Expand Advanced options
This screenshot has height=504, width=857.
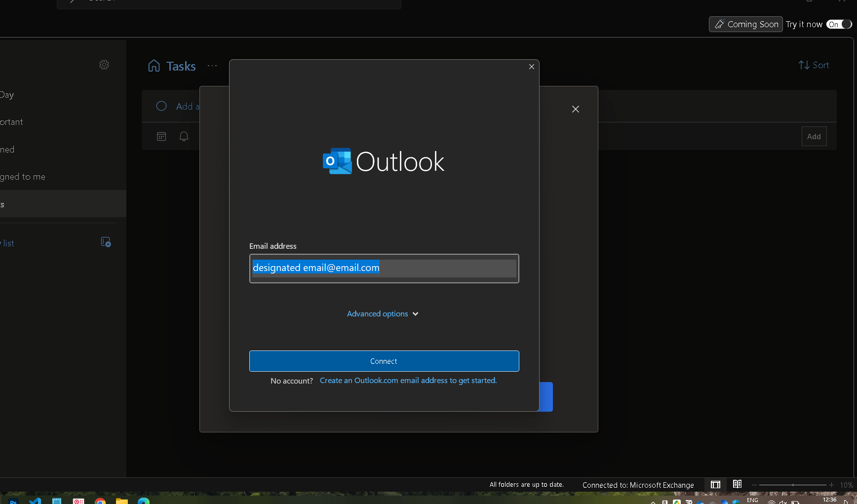[383, 314]
